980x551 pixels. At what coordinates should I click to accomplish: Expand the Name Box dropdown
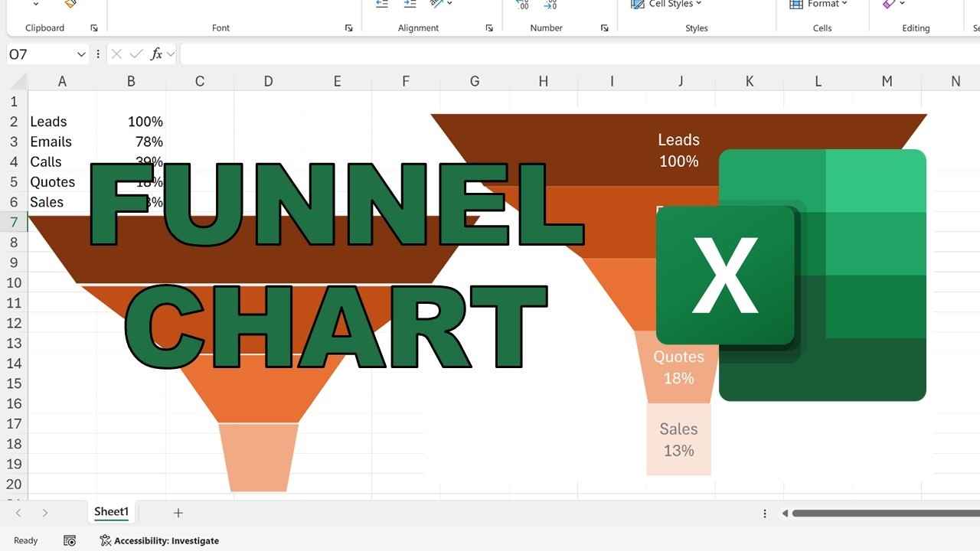pyautogui.click(x=81, y=54)
